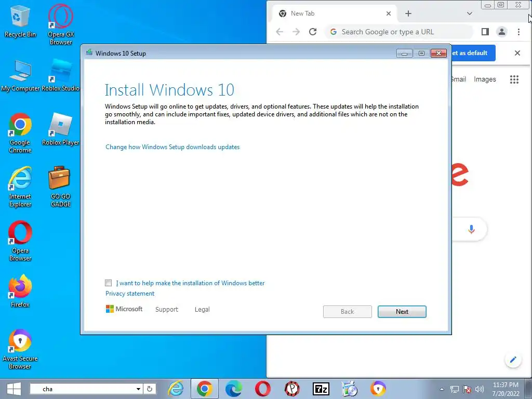Open Google apps grid
The image size is (532, 399).
pos(514,79)
